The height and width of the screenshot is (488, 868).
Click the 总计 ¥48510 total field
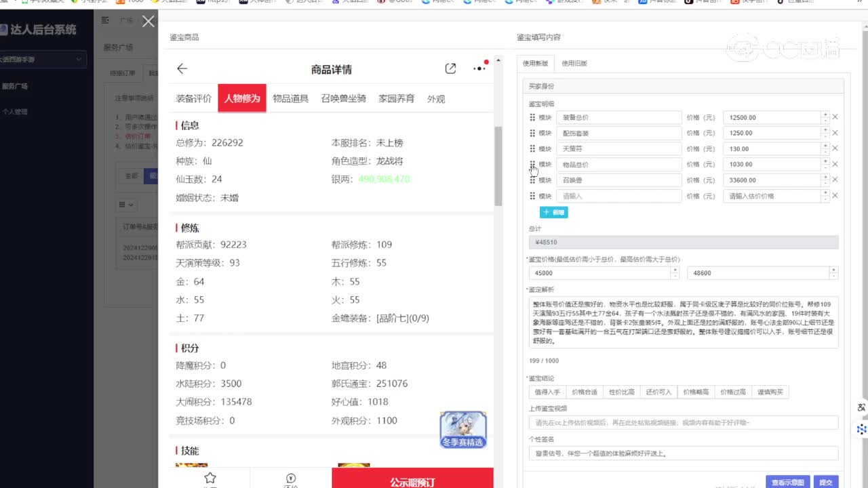click(684, 242)
